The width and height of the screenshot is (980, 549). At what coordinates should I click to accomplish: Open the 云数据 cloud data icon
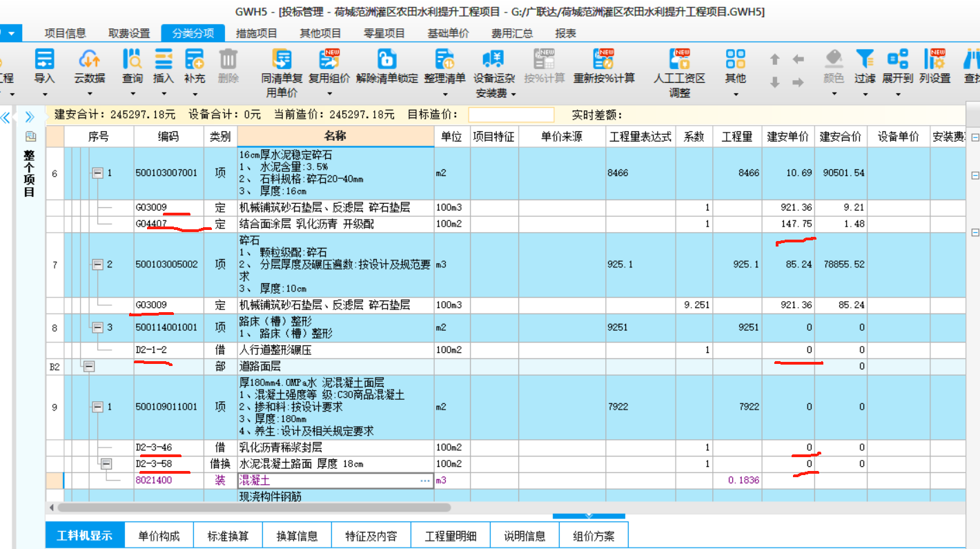click(x=90, y=59)
